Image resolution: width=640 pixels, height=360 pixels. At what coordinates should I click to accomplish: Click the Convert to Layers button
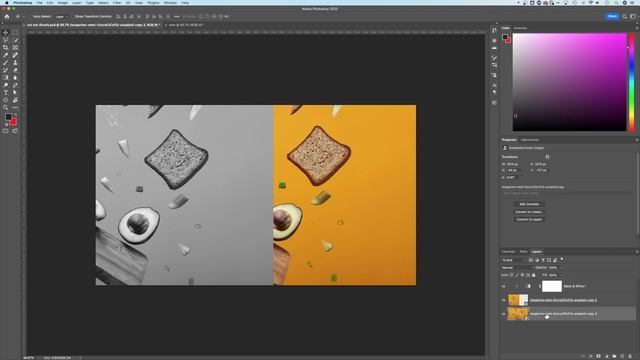coord(529,220)
